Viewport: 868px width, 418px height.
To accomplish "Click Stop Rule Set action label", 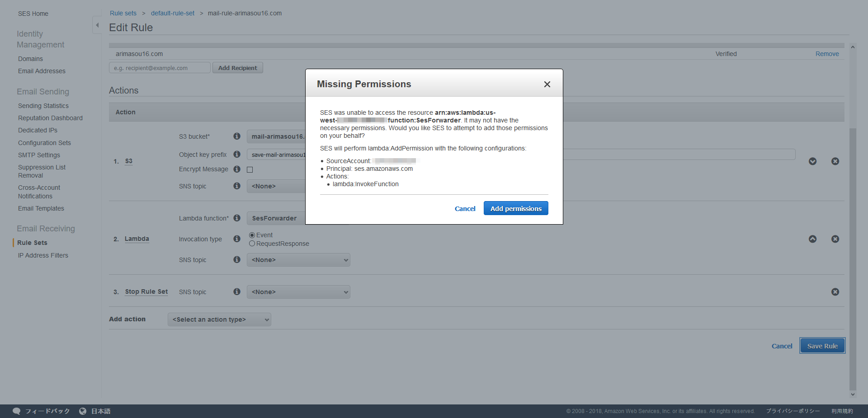I will 146,291.
